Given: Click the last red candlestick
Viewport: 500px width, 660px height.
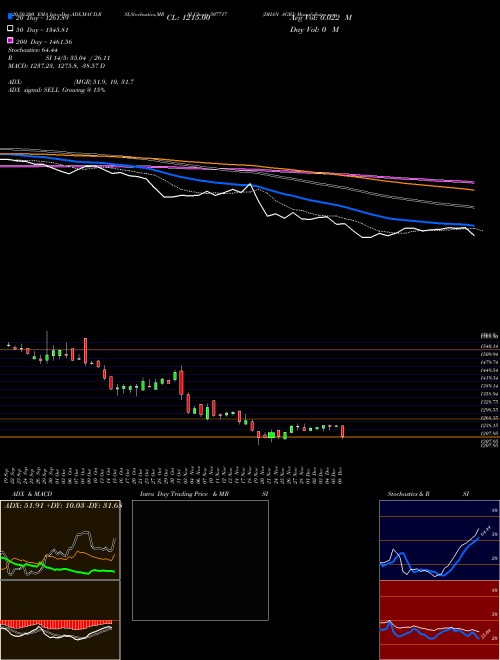Looking at the screenshot, I should [x=343, y=431].
